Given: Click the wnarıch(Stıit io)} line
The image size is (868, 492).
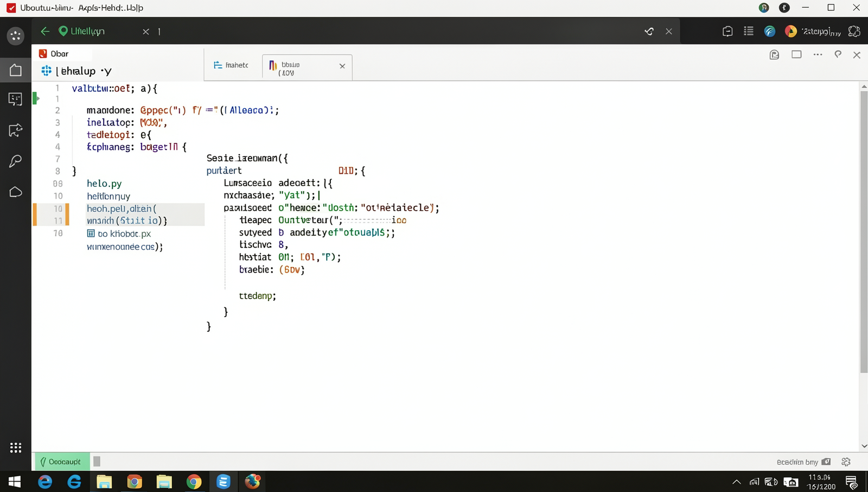Looking at the screenshot, I should point(127,220).
